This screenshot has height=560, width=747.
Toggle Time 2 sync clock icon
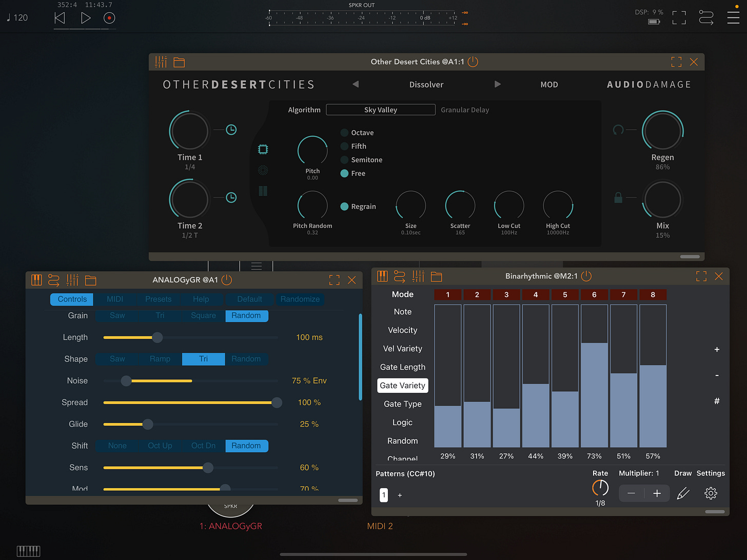point(231,197)
